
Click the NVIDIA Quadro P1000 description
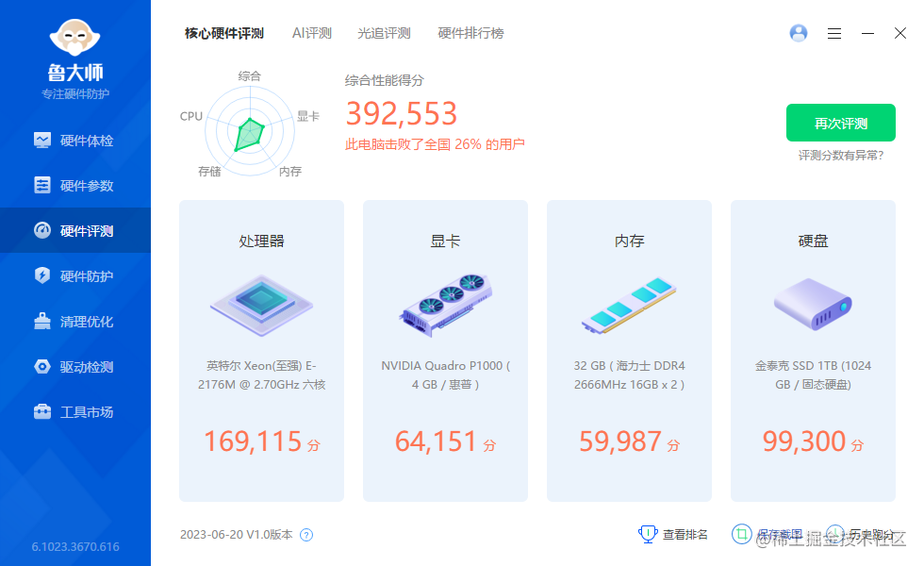tap(445, 375)
